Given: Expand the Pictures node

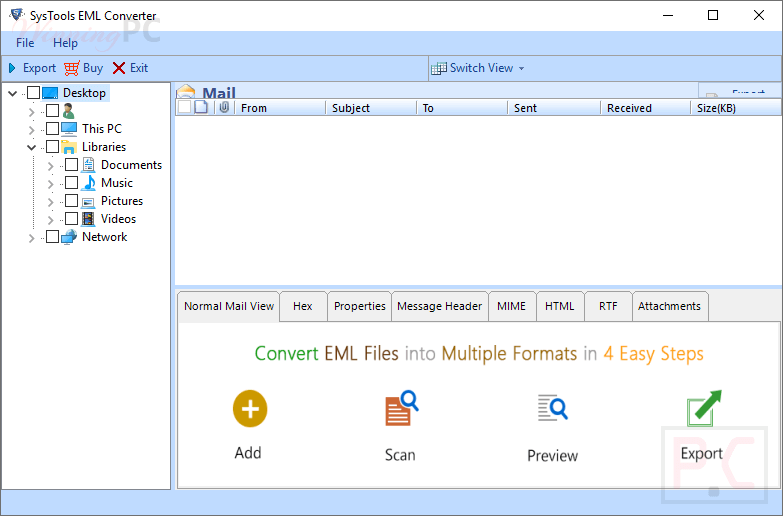Looking at the screenshot, I should (x=50, y=202).
